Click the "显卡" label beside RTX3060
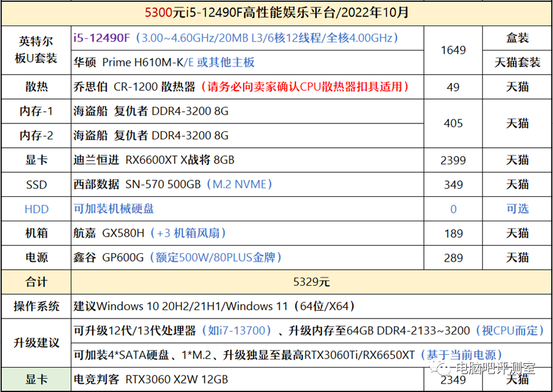553x392 pixels. coord(36,380)
